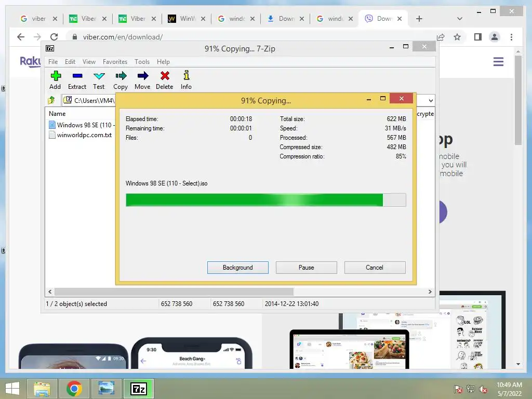This screenshot has width=532, height=399.
Task: Reload the Viber download page
Action: 54,37
